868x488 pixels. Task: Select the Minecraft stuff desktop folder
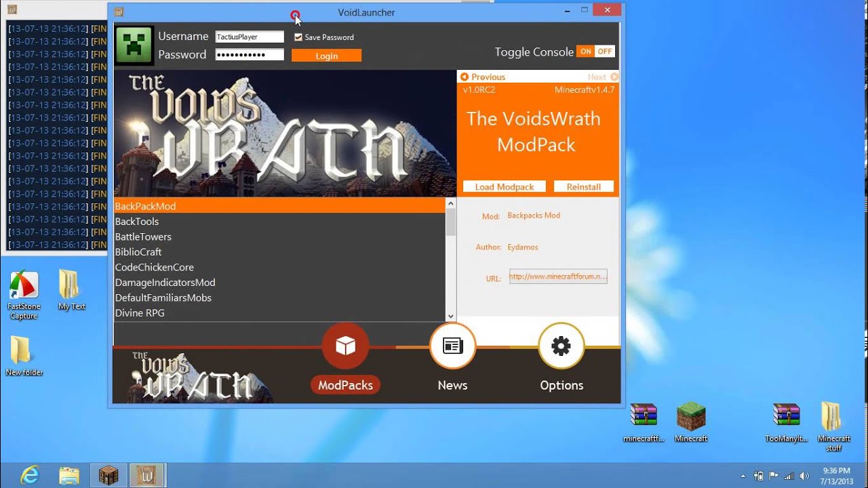click(833, 427)
